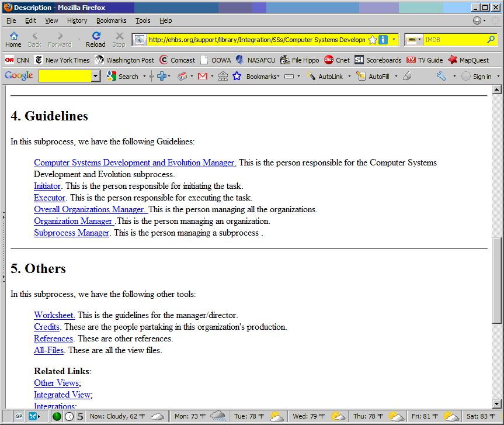Open the Initiator link
Screen dimensions: 504x425
coord(47,186)
